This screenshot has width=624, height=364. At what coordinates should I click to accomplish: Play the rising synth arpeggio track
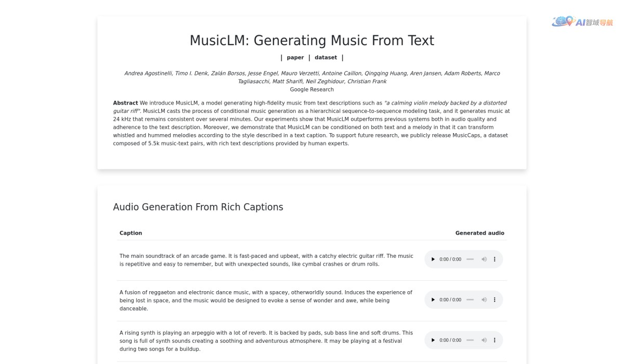(433, 340)
